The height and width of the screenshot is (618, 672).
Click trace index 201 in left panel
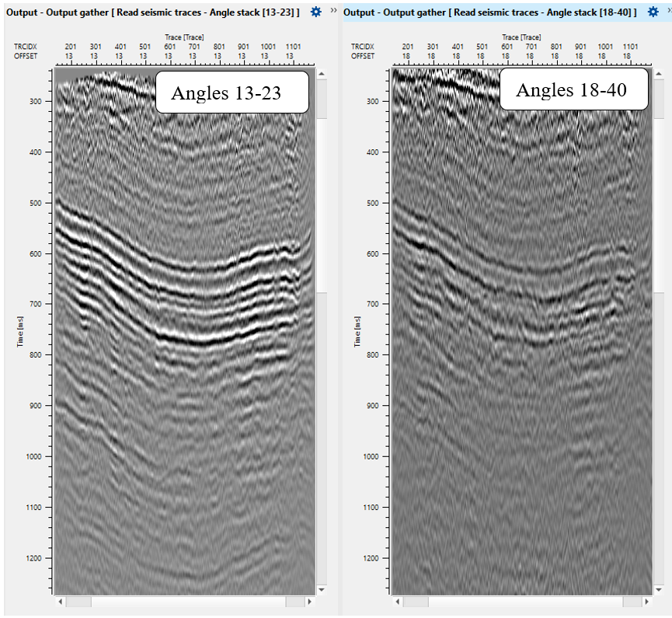(70, 47)
